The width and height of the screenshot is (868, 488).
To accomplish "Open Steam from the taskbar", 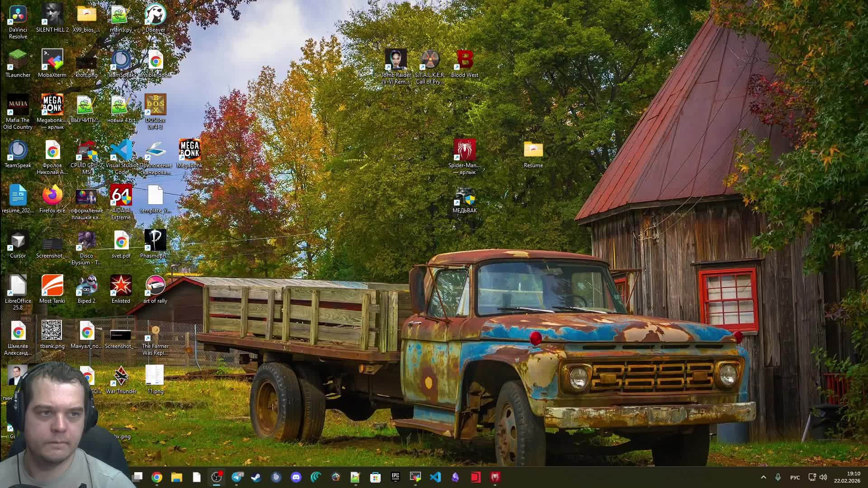I will [x=256, y=477].
